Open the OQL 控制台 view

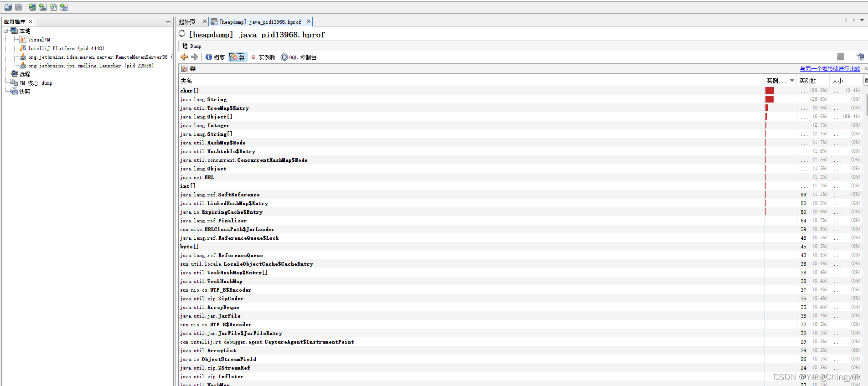[x=299, y=57]
